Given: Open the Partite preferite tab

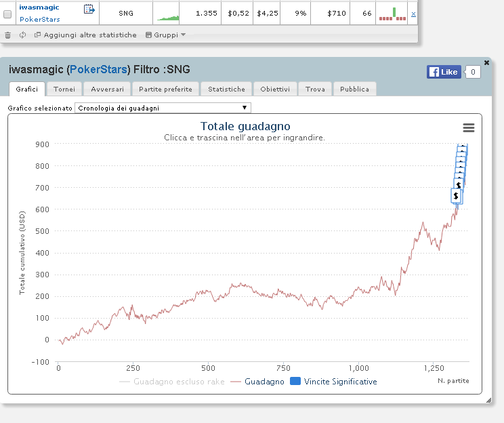Looking at the screenshot, I should [x=165, y=89].
